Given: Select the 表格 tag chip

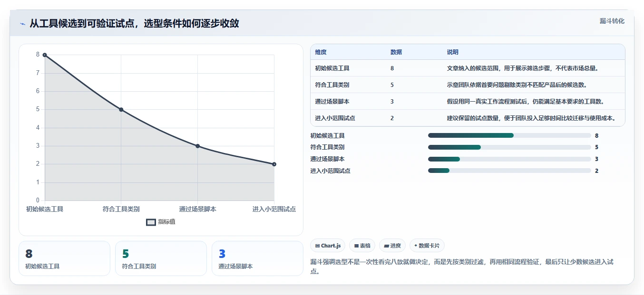Looking at the screenshot, I should tap(362, 246).
